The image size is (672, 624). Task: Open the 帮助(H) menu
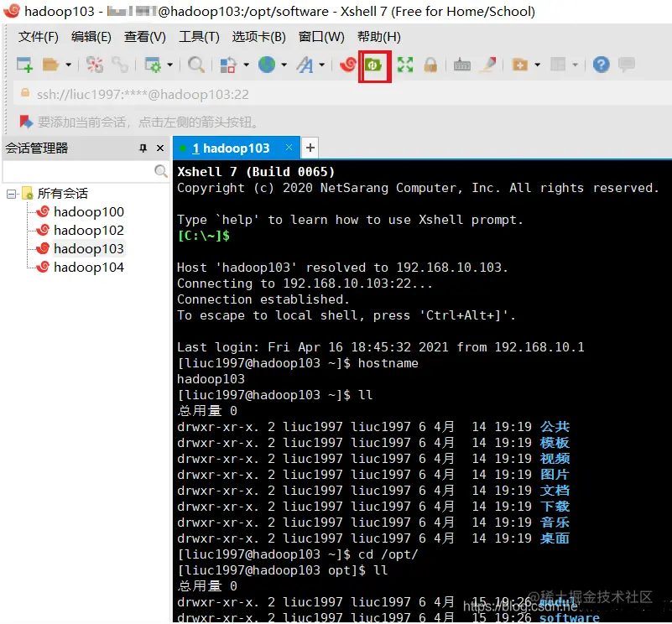tap(379, 37)
